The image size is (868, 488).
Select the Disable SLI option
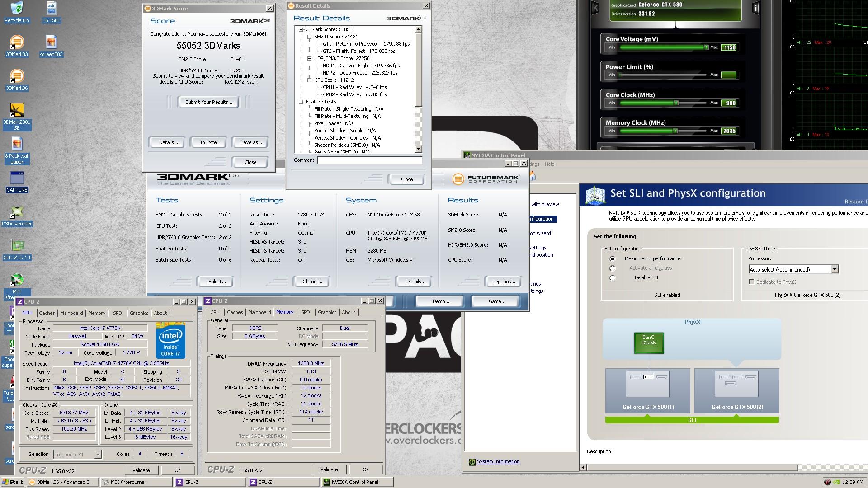coord(613,278)
